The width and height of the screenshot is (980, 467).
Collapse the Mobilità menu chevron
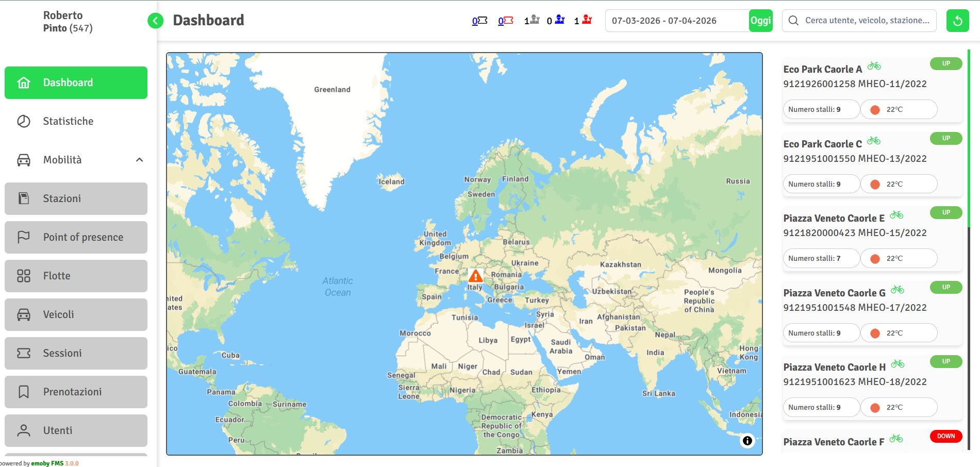tap(139, 160)
